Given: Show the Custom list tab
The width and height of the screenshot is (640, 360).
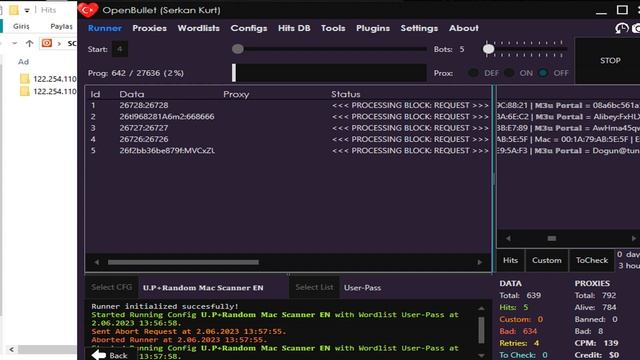Looking at the screenshot, I should pos(547,260).
